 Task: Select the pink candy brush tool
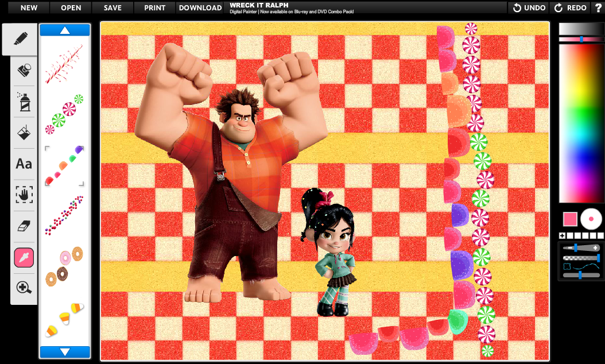click(x=24, y=257)
